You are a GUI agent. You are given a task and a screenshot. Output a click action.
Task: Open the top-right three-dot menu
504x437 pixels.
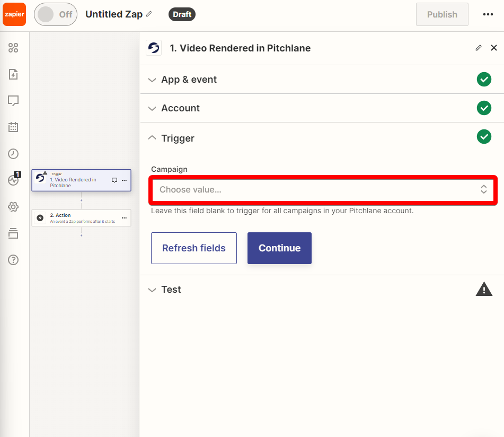click(488, 14)
